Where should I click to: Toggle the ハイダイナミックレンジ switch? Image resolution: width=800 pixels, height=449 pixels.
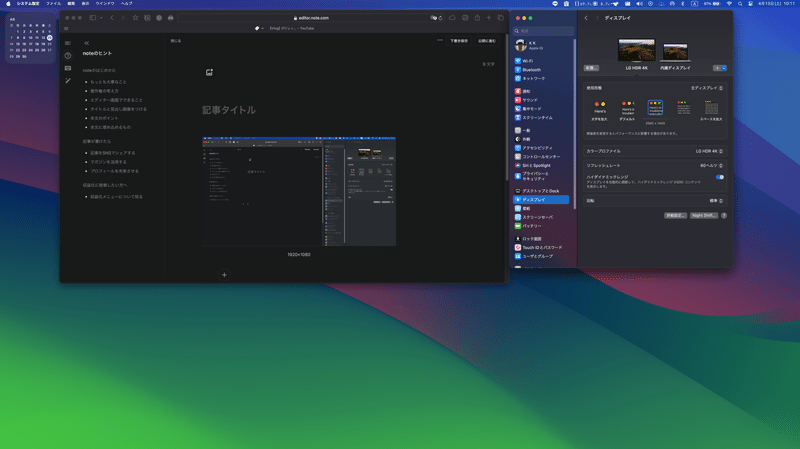click(x=719, y=177)
